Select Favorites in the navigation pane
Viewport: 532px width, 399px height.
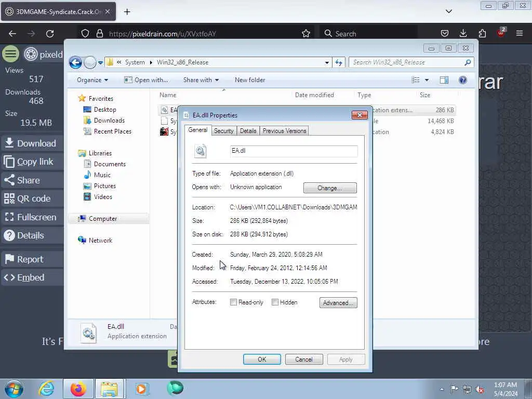point(101,98)
